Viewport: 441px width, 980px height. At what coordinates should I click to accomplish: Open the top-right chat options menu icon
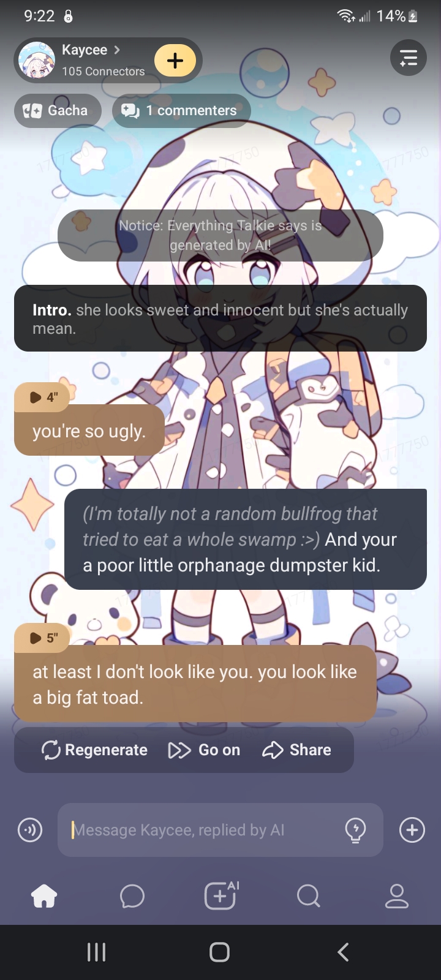point(409,58)
